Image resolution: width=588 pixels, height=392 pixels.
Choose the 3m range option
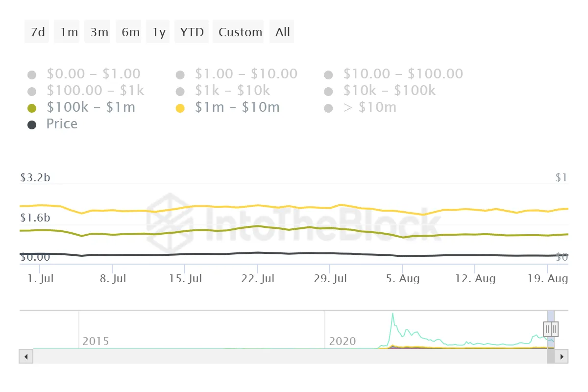point(99,32)
